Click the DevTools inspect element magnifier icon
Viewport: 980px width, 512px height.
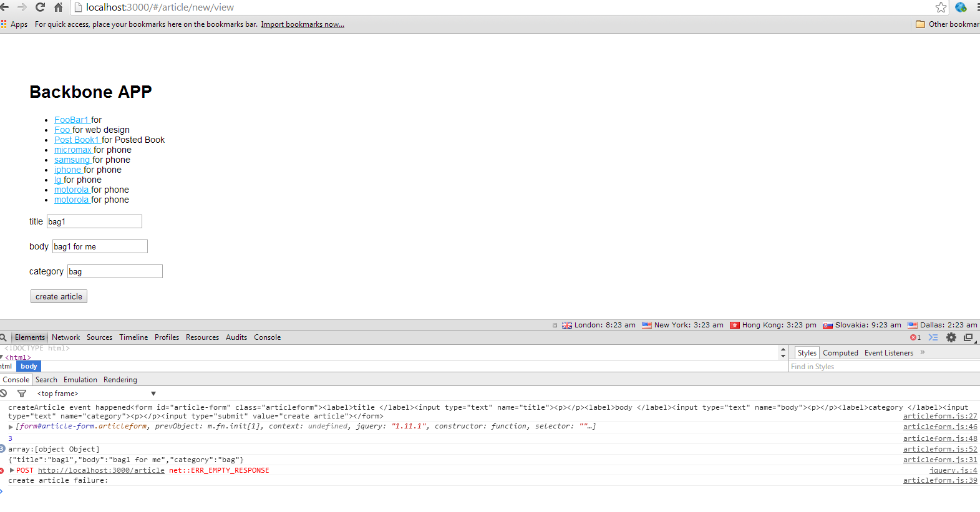pos(3,337)
